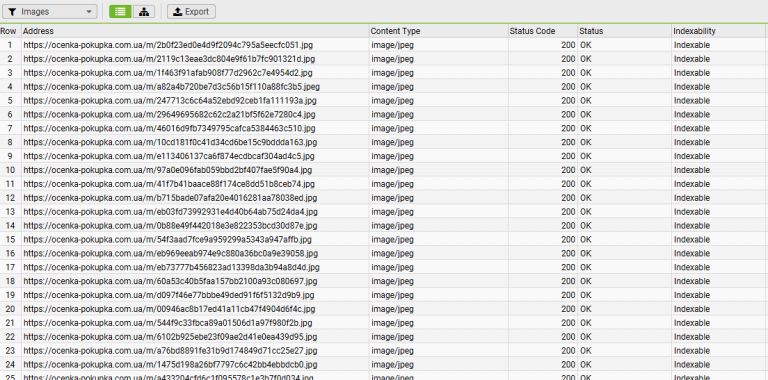Open the Images filter dropdown
The image size is (768, 380).
49,12
